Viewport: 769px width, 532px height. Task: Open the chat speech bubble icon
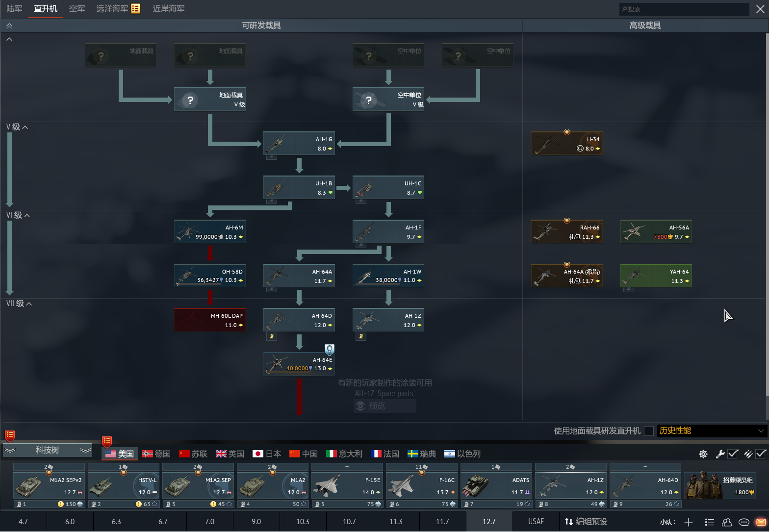(x=743, y=522)
